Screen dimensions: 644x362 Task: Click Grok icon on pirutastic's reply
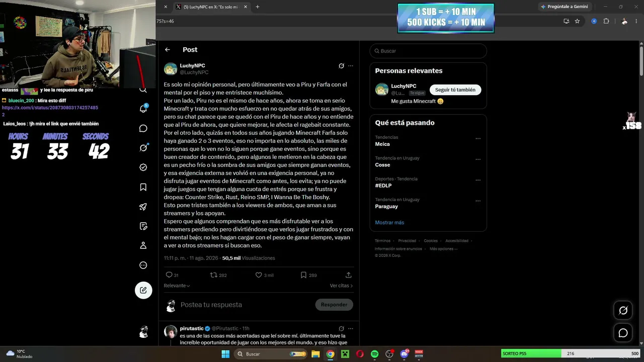[341, 328]
